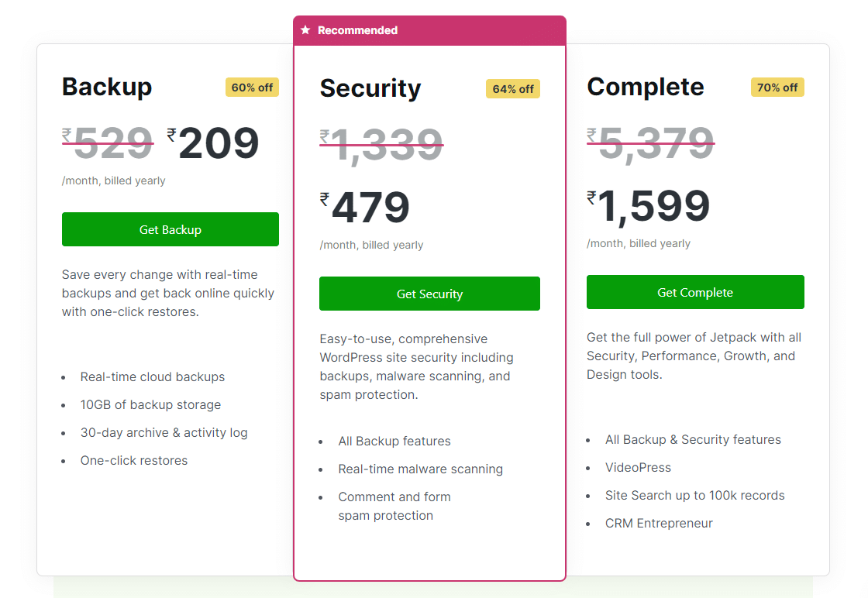Select the Complete plan heading
The height and width of the screenshot is (598, 868).
tap(646, 87)
